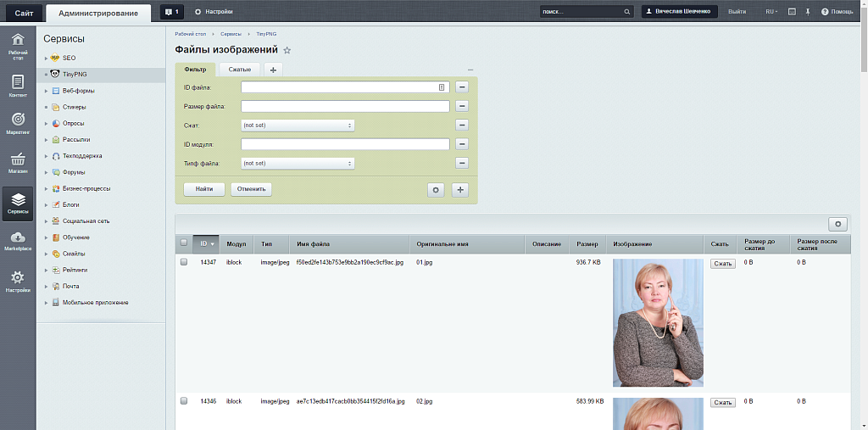
Task: Click the TinyPNG panda icon in the tree
Action: pyautogui.click(x=55, y=74)
